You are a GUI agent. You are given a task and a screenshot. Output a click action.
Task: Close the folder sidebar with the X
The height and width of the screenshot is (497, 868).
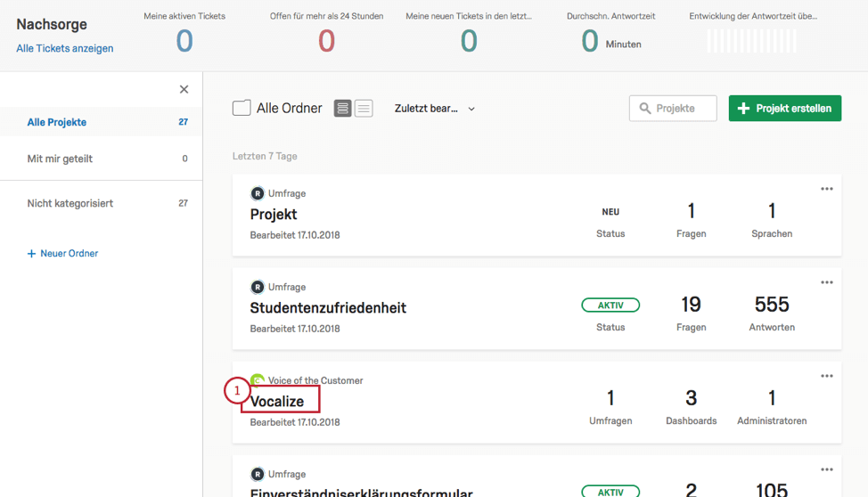click(184, 89)
